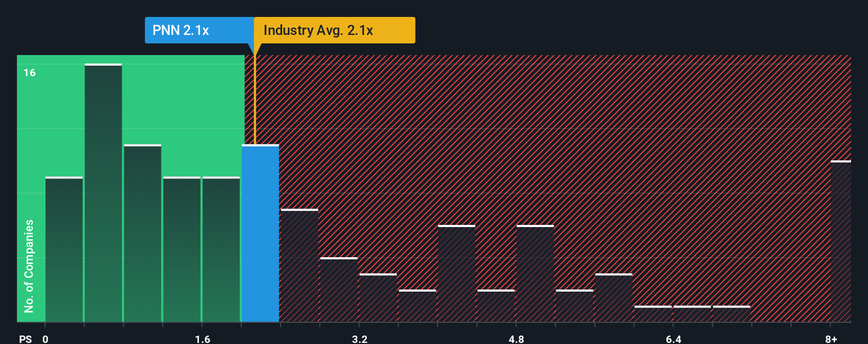Click the '3.2' x-axis tick label
The image size is (868, 344).
(x=360, y=339)
